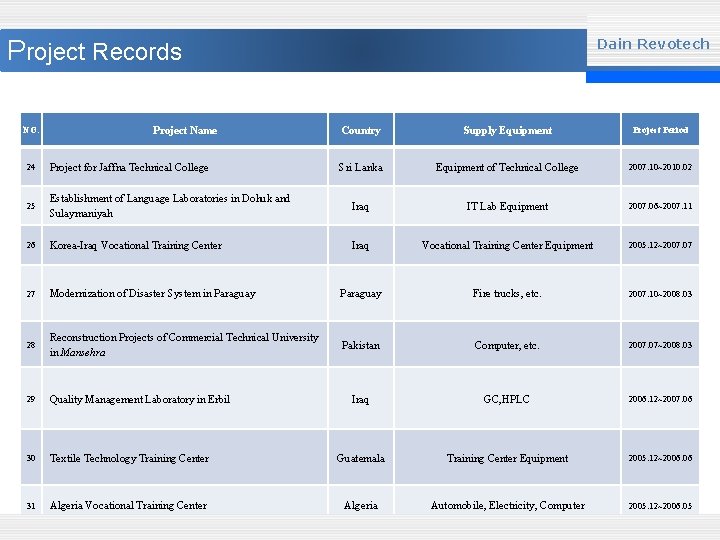This screenshot has height=540, width=720.
Task: Select row number 24 cell
Action: (31, 167)
